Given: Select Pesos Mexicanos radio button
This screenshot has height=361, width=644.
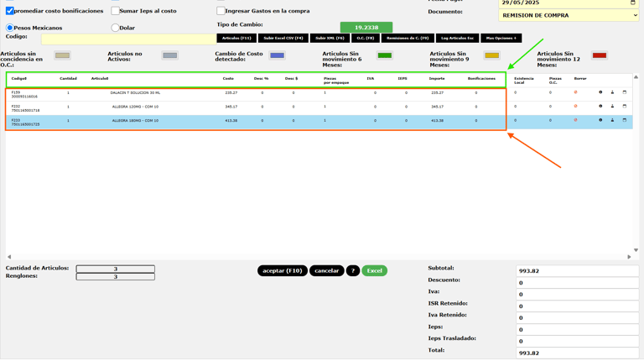Looking at the screenshot, I should (x=10, y=28).
